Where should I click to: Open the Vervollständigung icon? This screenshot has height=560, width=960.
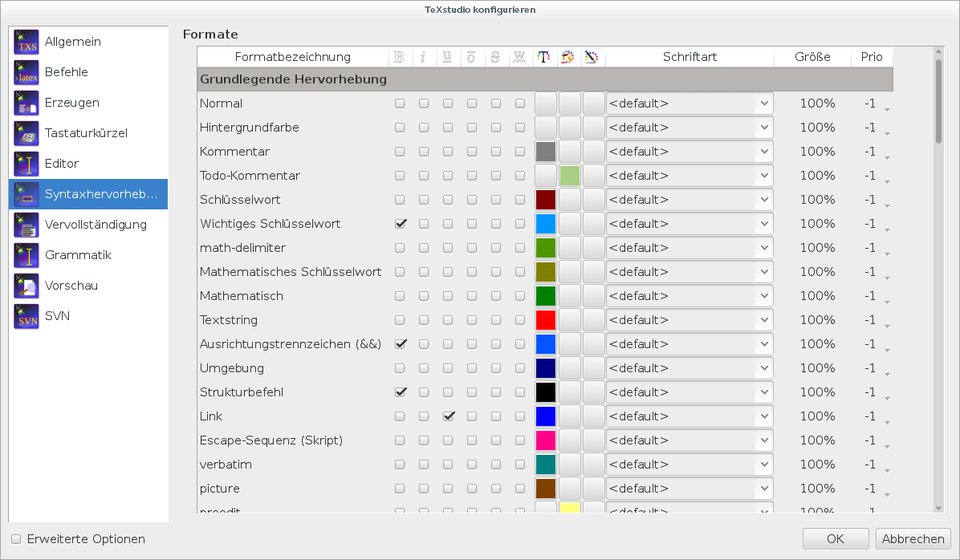pos(26,225)
